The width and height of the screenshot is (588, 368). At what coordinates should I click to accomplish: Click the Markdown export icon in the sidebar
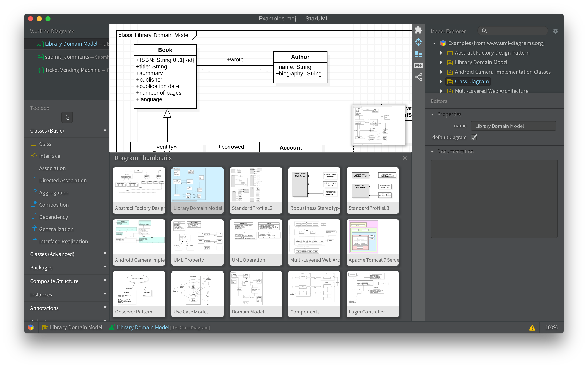(x=418, y=65)
